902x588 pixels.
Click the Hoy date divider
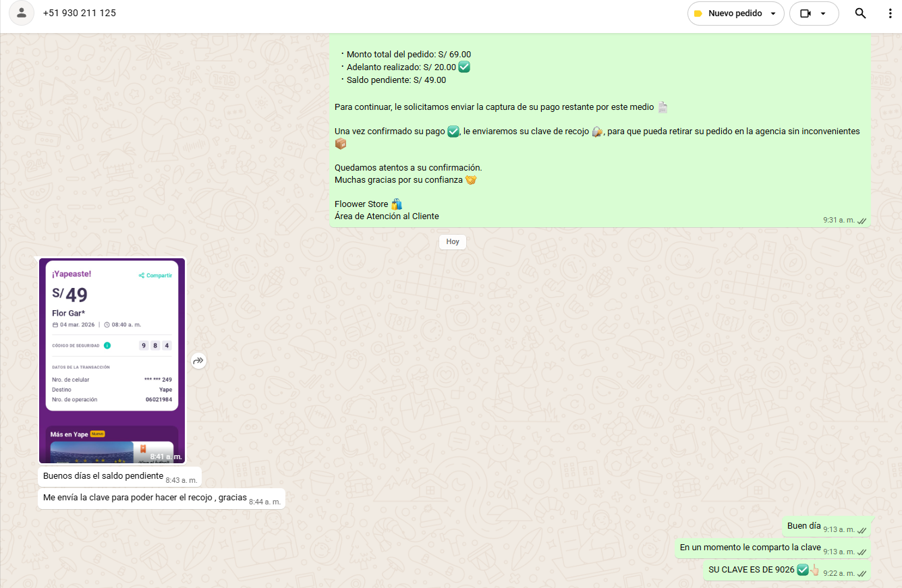click(452, 241)
